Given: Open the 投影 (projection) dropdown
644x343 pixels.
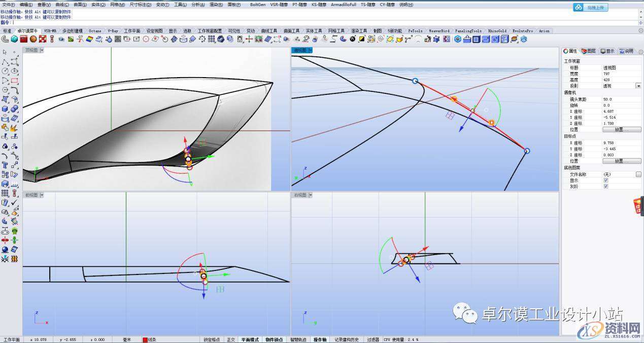Looking at the screenshot, I should click(x=638, y=86).
